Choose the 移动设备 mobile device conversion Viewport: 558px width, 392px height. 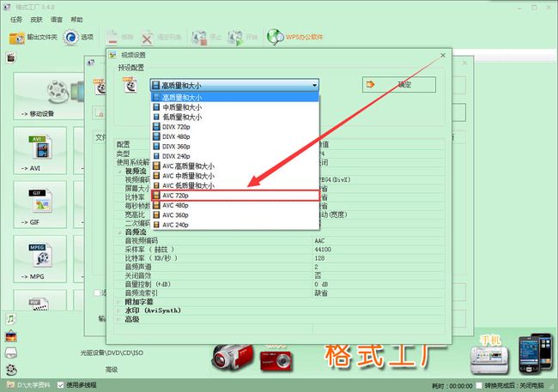point(49,95)
